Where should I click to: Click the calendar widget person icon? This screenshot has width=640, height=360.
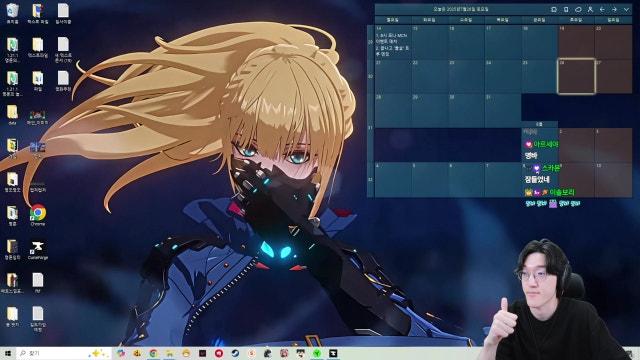[x=590, y=9]
